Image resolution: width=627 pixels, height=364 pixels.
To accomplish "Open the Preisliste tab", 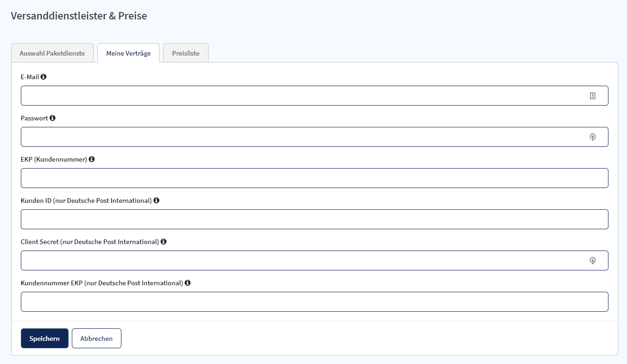I will pos(186,53).
